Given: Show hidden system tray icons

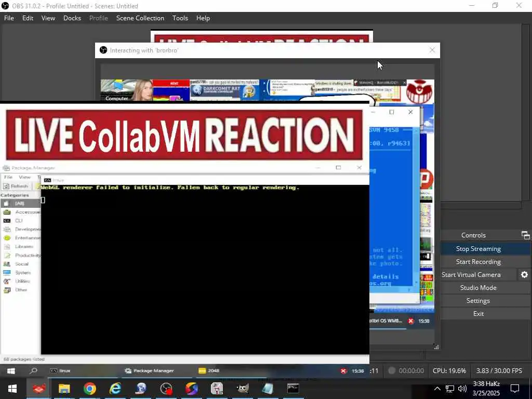Looking at the screenshot, I should coord(437,389).
